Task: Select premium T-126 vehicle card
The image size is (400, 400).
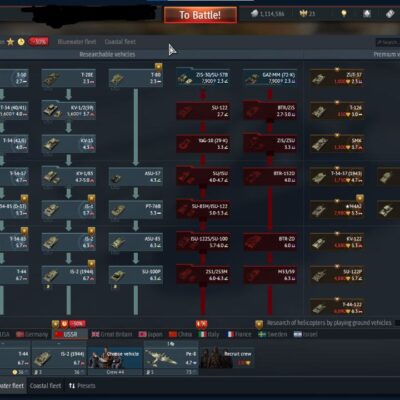Action: click(x=337, y=111)
